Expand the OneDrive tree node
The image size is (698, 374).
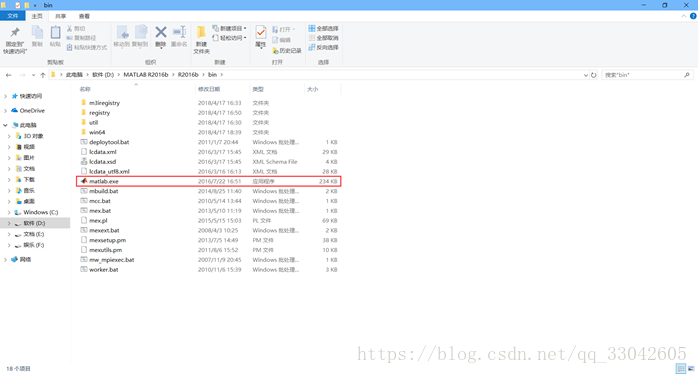click(5, 110)
